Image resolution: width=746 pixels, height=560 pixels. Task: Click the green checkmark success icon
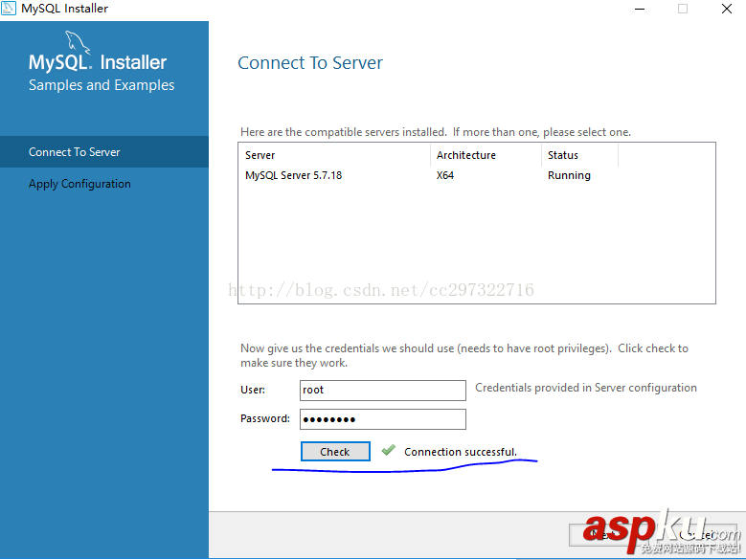[388, 450]
